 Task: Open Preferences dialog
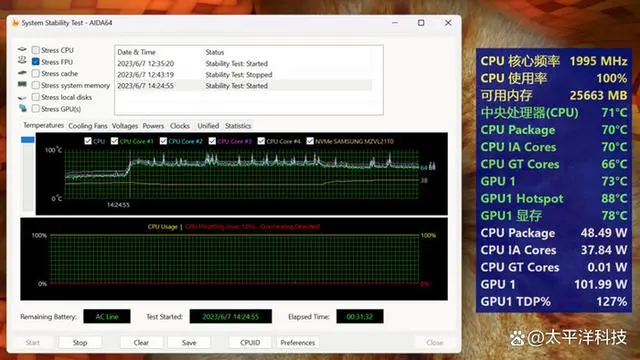point(298,342)
